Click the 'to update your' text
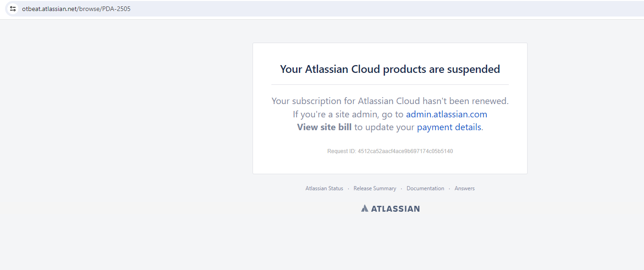Viewport: 644px width, 270px height. [384, 127]
